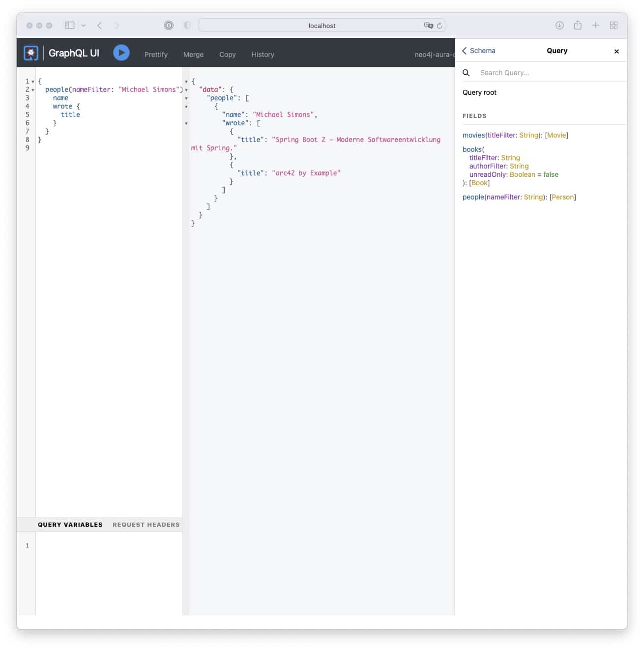The height and width of the screenshot is (650, 644).
Task: Copy the query to clipboard
Action: (x=228, y=55)
